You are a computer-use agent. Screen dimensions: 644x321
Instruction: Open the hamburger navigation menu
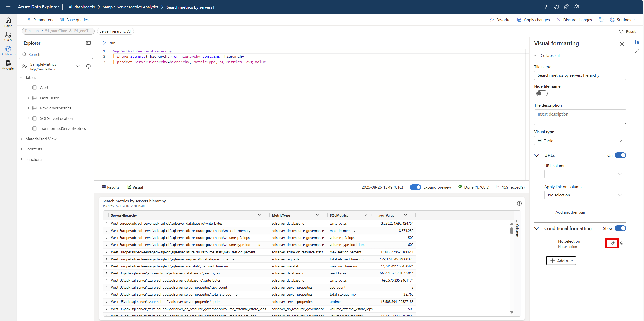click(x=8, y=7)
